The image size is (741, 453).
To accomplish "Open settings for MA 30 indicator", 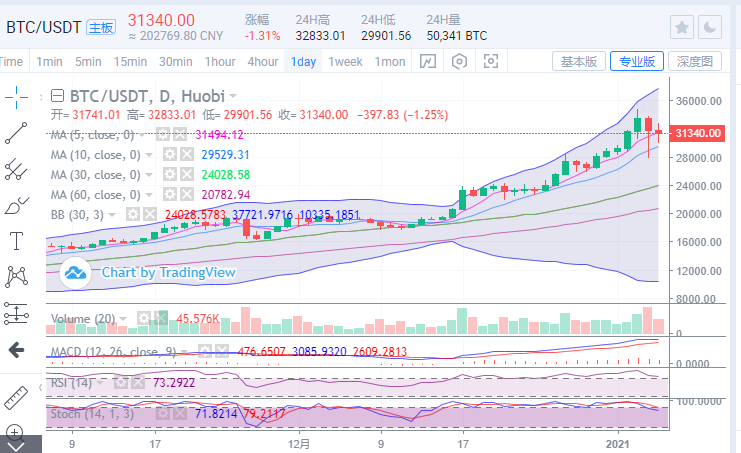I will pos(170,174).
